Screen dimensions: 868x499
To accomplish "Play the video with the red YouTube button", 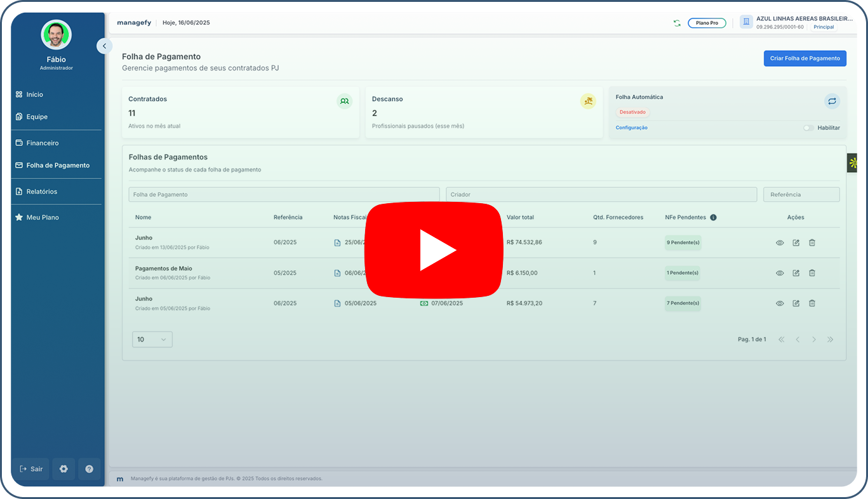I will [434, 250].
